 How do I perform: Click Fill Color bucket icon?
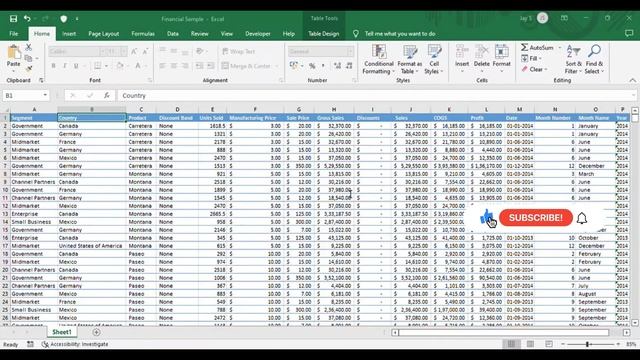pos(119,66)
